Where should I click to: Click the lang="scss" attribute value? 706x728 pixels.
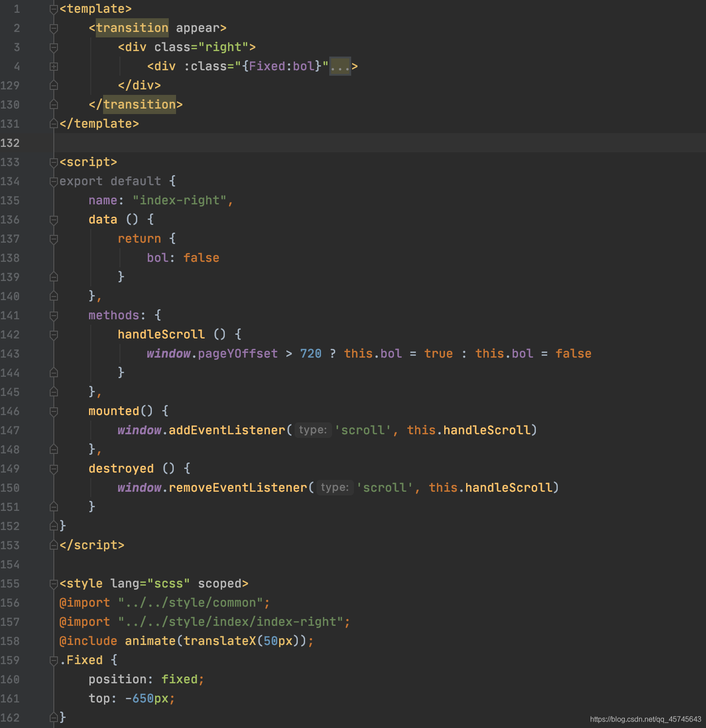168,584
